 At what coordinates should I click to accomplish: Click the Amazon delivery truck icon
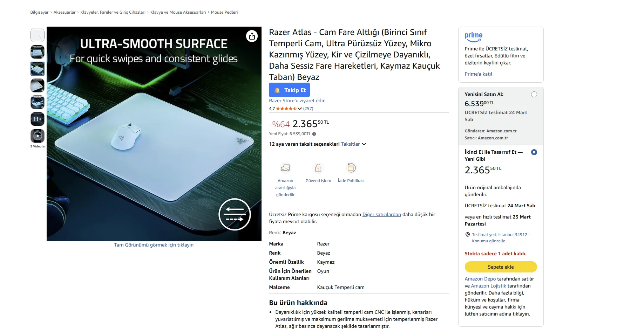pos(285,168)
